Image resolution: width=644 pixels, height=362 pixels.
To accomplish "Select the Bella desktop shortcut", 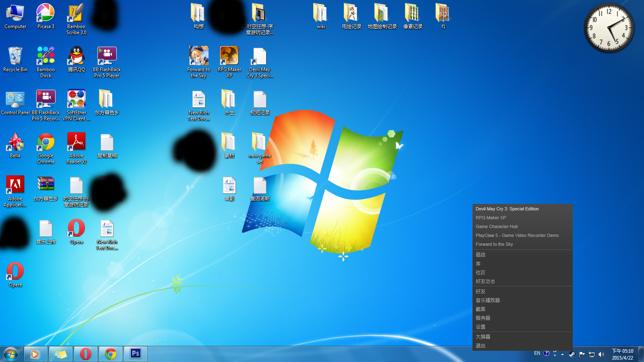I will click(15, 145).
